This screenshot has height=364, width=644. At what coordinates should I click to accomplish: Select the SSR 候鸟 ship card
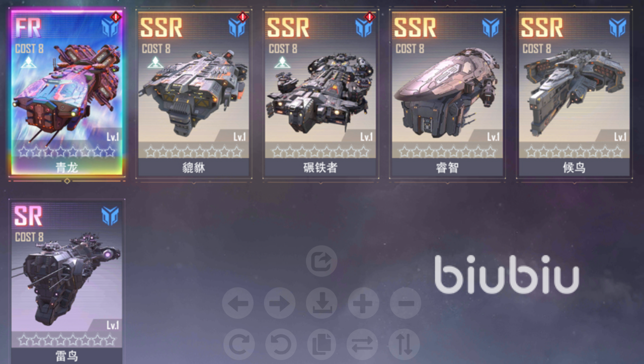(574, 93)
